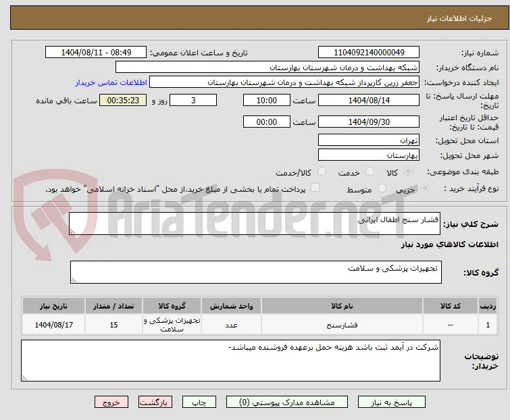Click the request creator field 'جعفر زرین'
Image resolution: width=510 pixels, height=420 pixels.
pyautogui.click(x=284, y=82)
